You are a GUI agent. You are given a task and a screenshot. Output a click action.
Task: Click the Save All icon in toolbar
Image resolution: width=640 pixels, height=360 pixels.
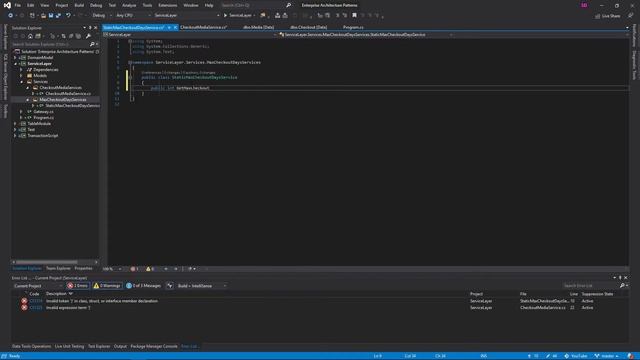point(58,16)
